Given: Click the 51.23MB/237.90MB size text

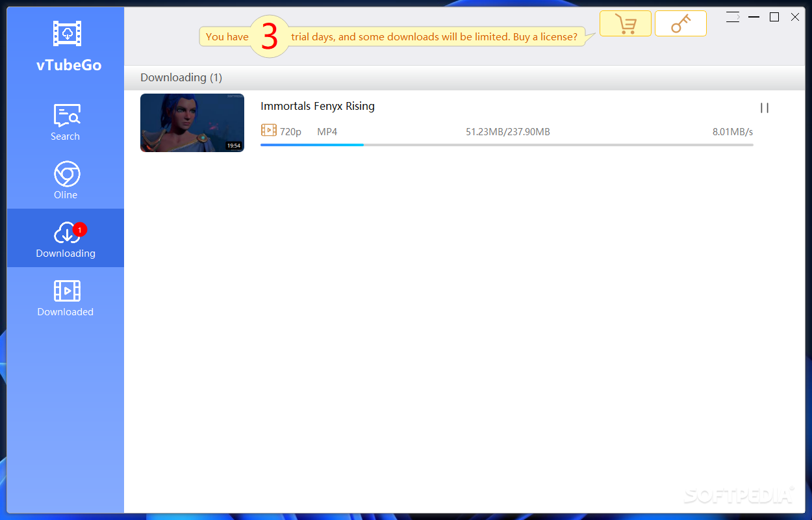Looking at the screenshot, I should [x=508, y=132].
